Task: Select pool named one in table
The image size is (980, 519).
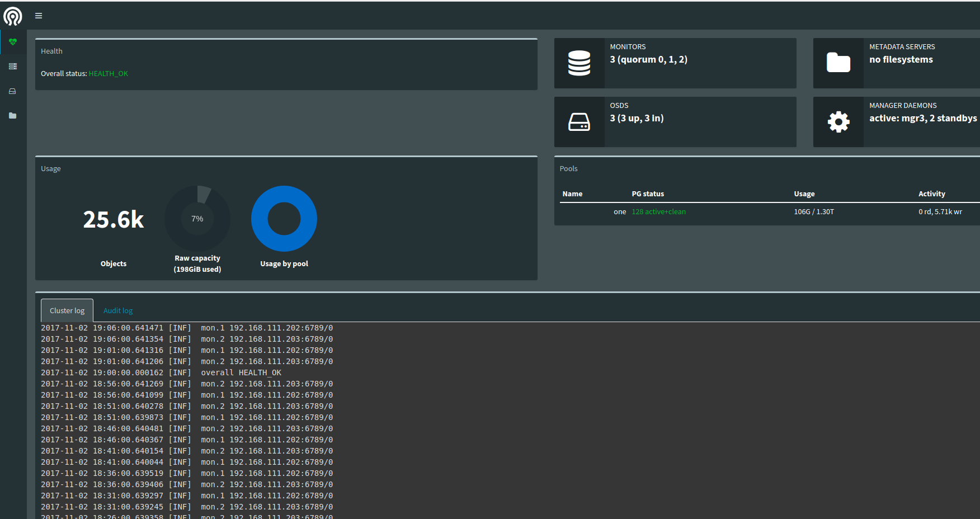Action: [x=619, y=212]
